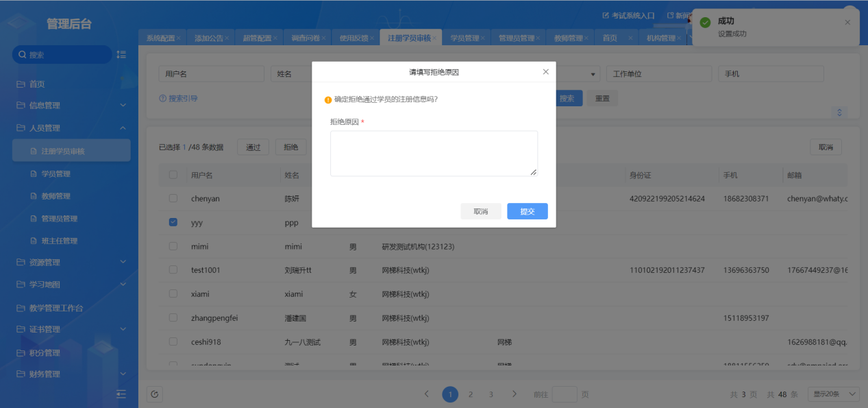Close the rejection reason dialog with X

point(545,72)
